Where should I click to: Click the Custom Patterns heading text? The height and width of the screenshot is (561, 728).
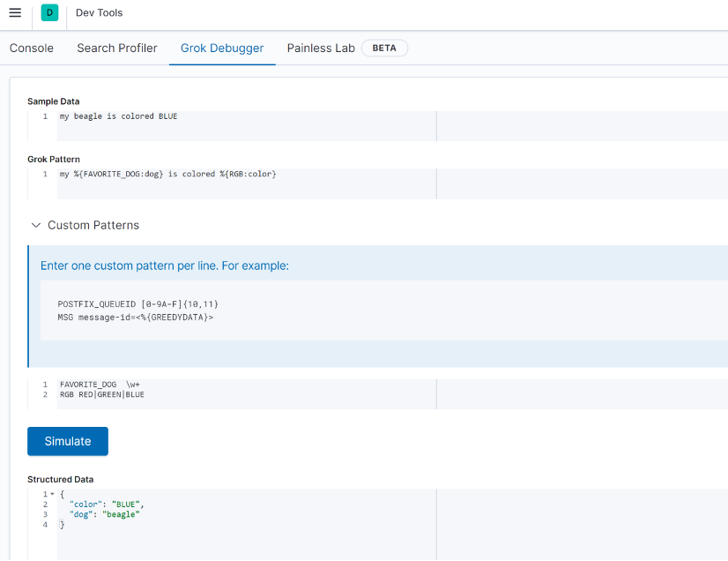click(93, 226)
